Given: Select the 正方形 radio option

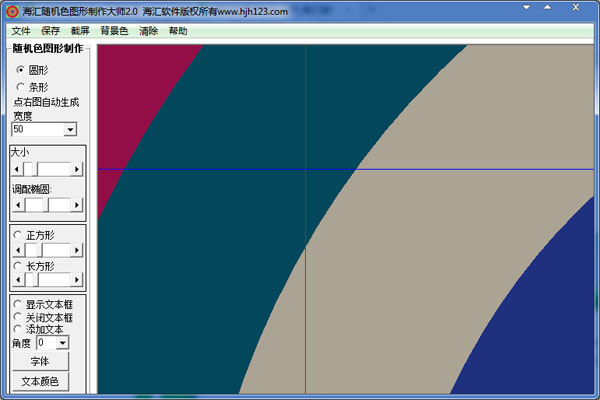Looking at the screenshot, I should (x=17, y=234).
